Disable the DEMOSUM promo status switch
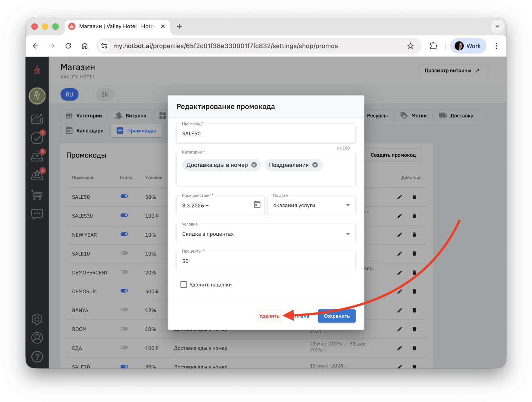 [124, 291]
